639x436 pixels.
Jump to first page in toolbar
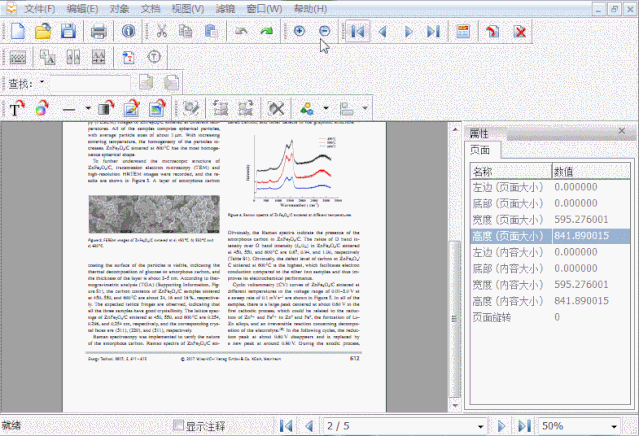pyautogui.click(x=357, y=31)
